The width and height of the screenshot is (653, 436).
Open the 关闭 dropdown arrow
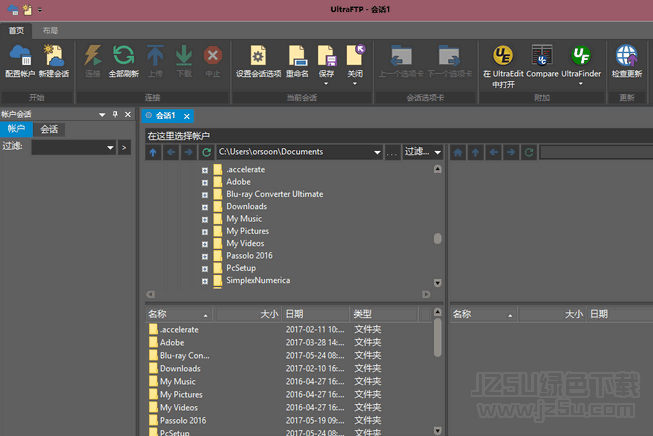click(355, 83)
